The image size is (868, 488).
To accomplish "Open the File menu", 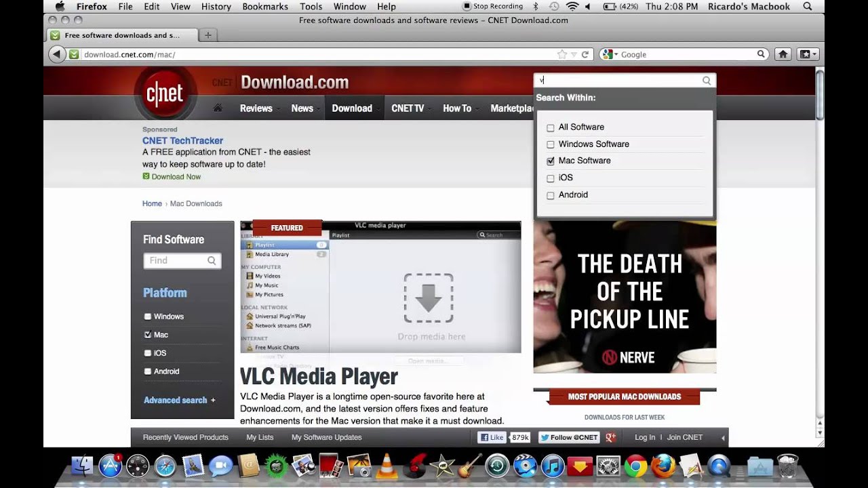I will click(x=125, y=6).
